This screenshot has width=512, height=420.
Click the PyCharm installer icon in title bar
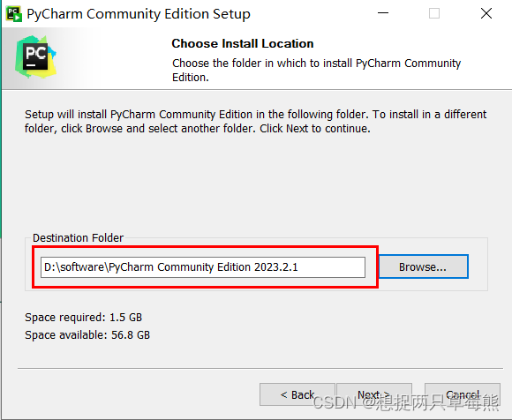point(14,14)
